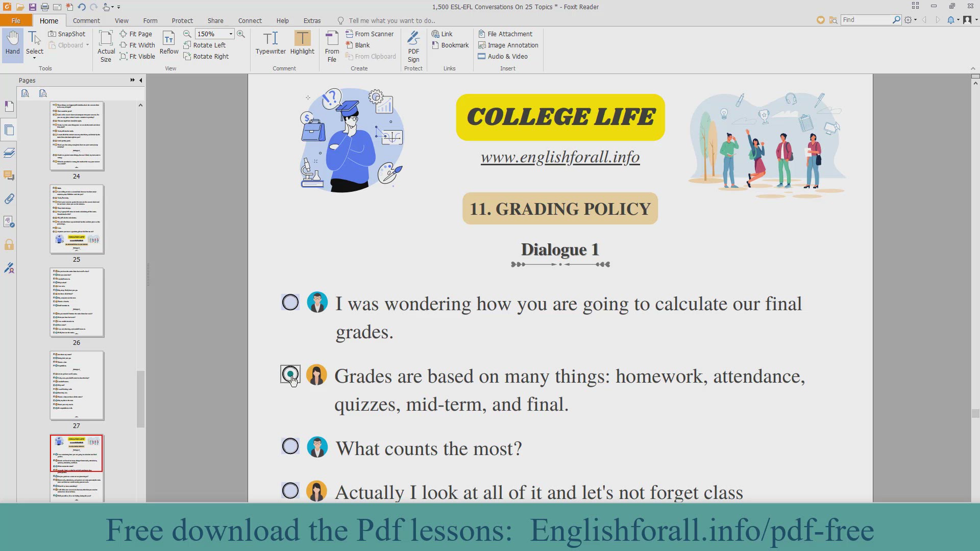Viewport: 980px width, 551px height.
Task: Open the Comment ribbon tab
Action: point(86,20)
